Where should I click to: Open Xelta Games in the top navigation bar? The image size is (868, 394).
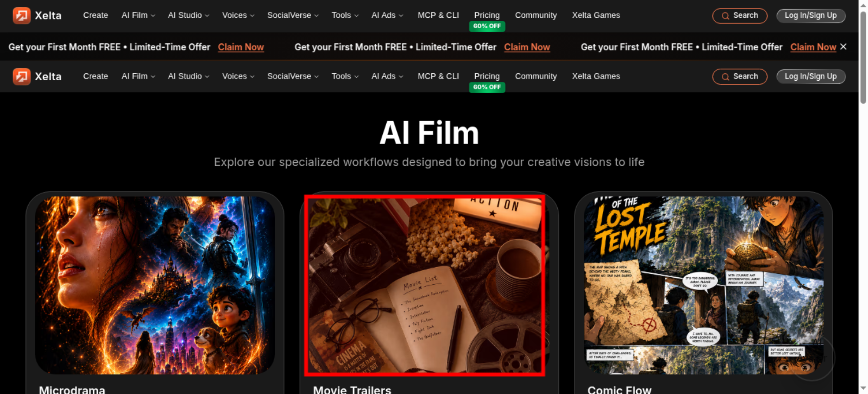tap(596, 15)
